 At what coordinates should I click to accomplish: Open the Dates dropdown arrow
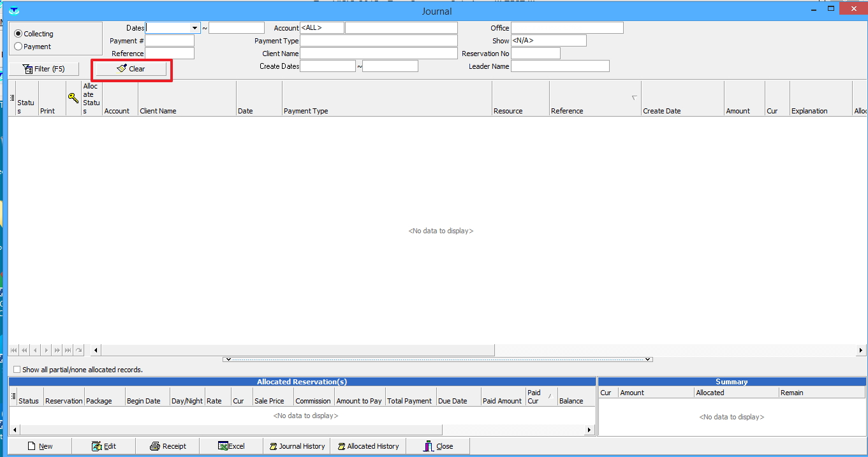coord(195,28)
